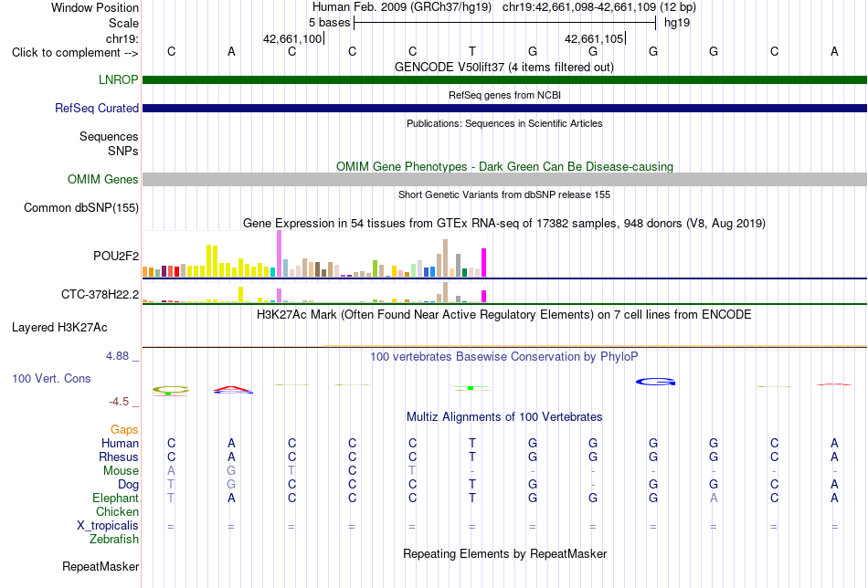Open the OMIM Genes track label

(103, 179)
